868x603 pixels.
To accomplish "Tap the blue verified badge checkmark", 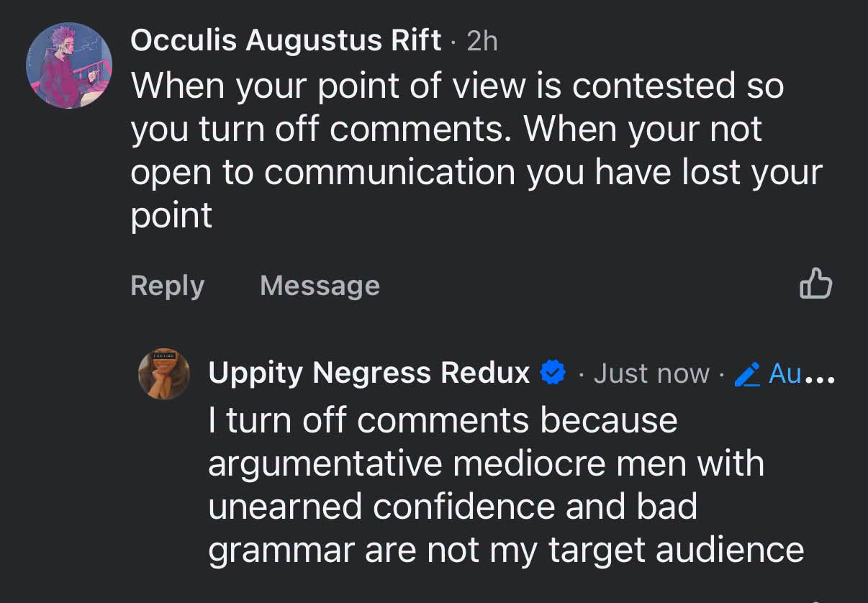I will tap(552, 373).
